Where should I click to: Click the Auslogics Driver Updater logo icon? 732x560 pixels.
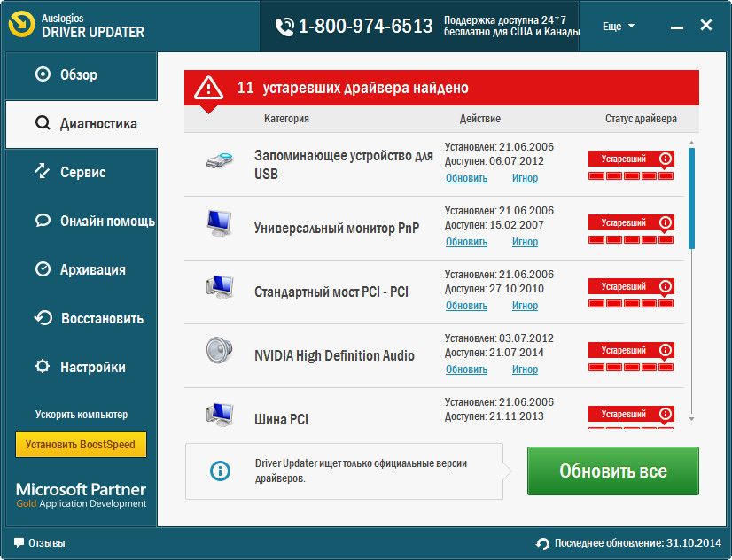click(21, 25)
